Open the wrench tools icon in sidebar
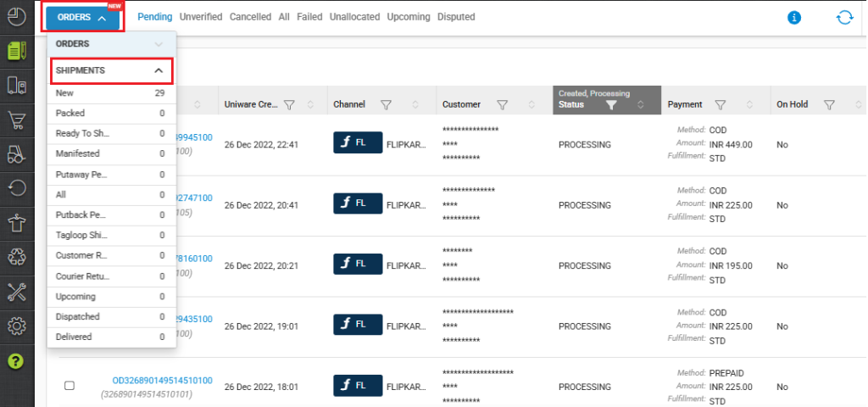Image resolution: width=868 pixels, height=407 pixels. [x=16, y=292]
